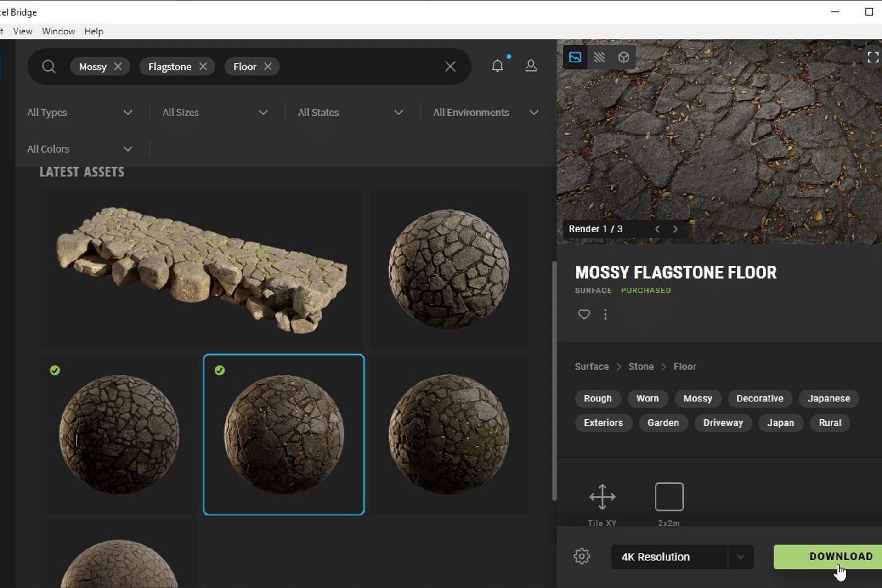The height and width of the screenshot is (588, 882).
Task: Switch to the renders preview view
Action: click(575, 57)
